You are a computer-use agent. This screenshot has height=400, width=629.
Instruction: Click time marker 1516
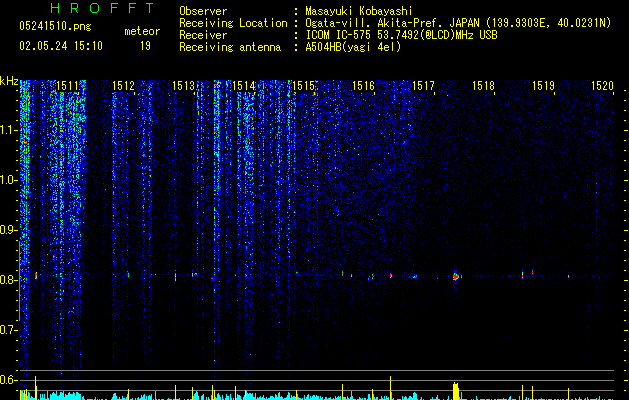point(363,86)
